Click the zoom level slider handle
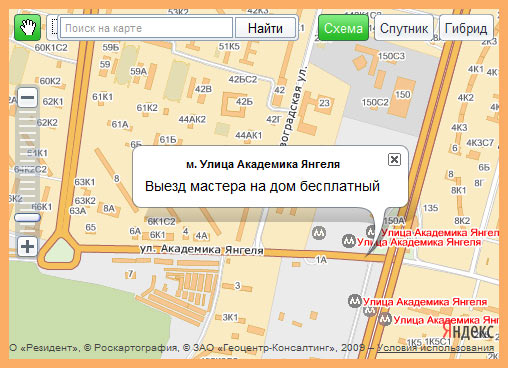508x368 pixels. click(27, 218)
